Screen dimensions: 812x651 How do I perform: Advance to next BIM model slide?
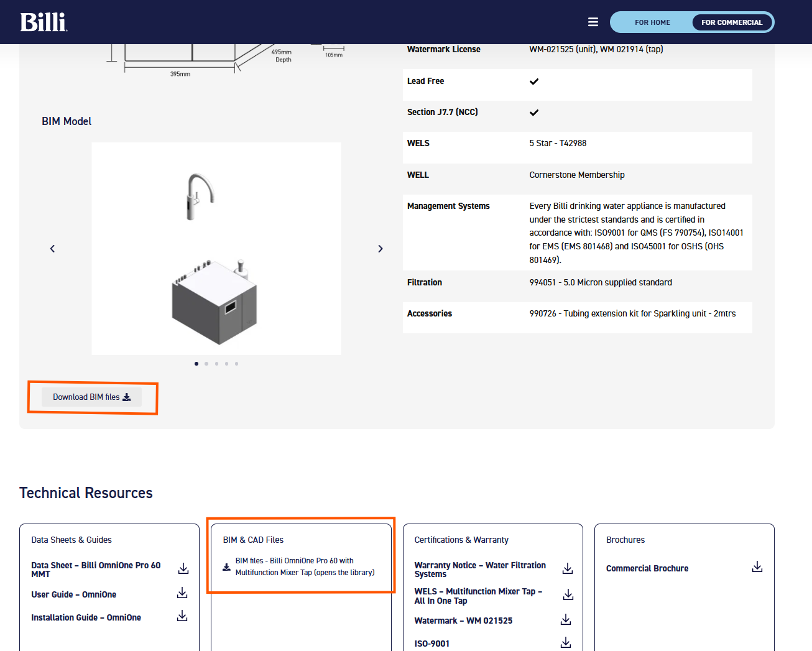381,249
